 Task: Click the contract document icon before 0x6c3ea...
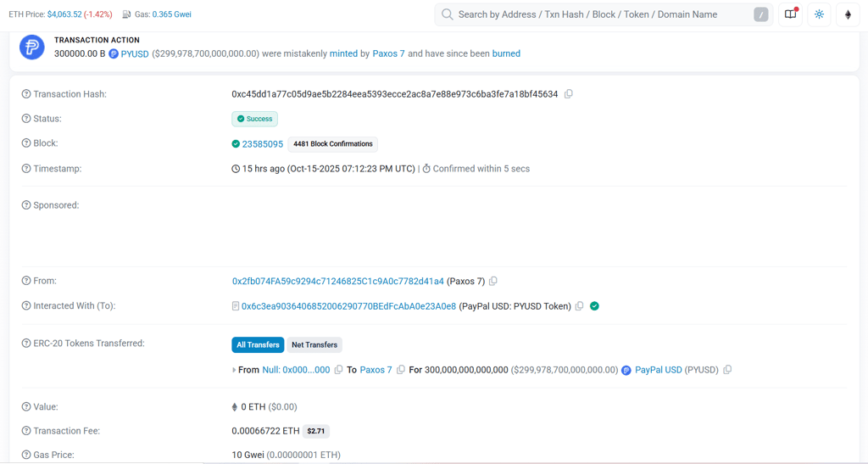tap(236, 306)
